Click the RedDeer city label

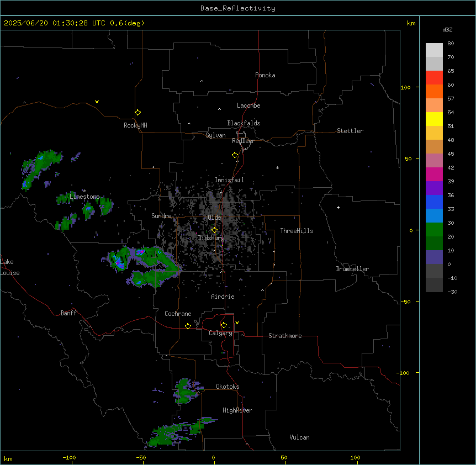click(x=243, y=141)
